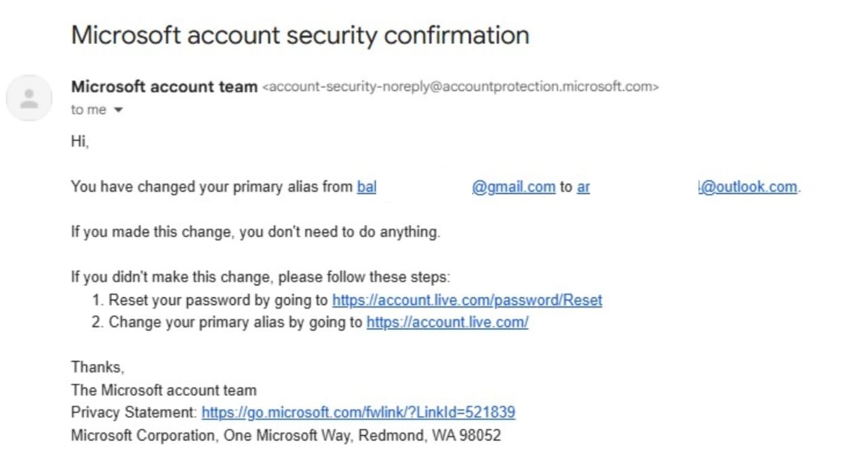Click the sender's gray profile avatar
Image resolution: width=868 pixels, height=456 pixels.
tap(28, 98)
